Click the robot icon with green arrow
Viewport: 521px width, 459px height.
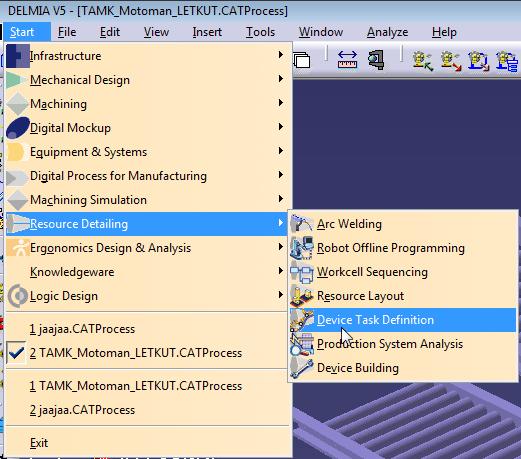point(422,61)
